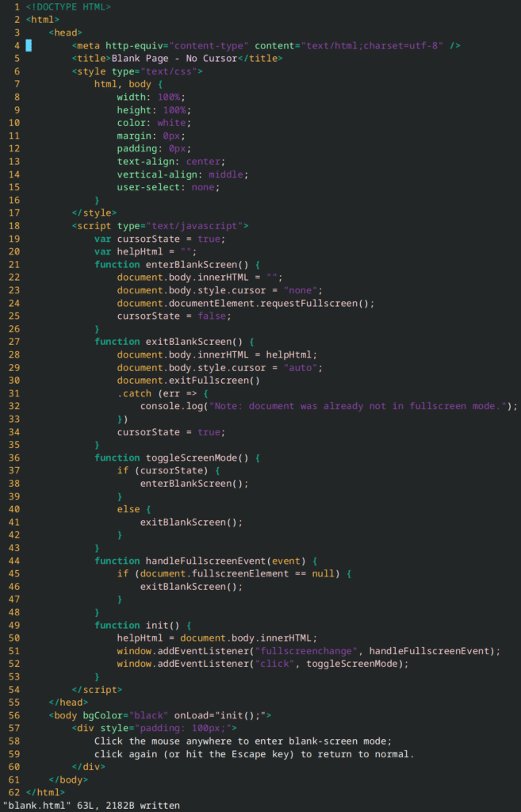Click the "auto" cursor value string
The height and width of the screenshot is (812, 521).
300,368
